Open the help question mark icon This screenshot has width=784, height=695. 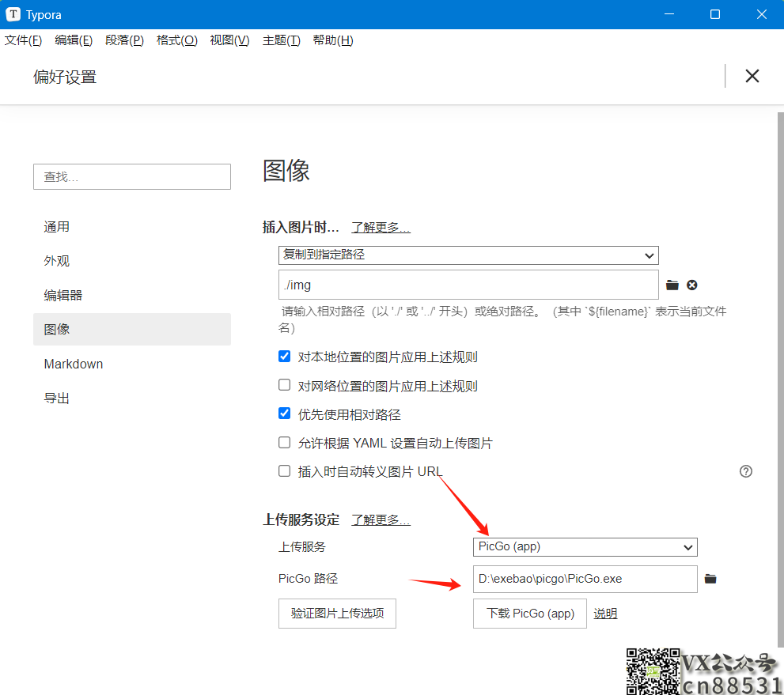coord(745,471)
